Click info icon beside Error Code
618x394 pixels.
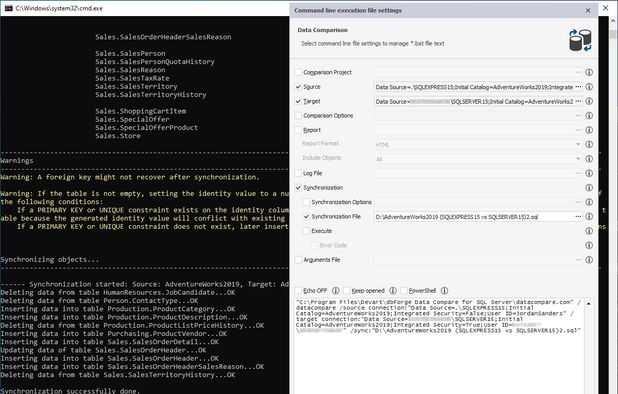589,245
